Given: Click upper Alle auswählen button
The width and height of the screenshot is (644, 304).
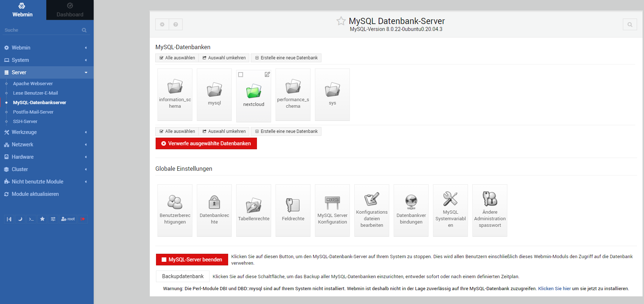Looking at the screenshot, I should pyautogui.click(x=177, y=58).
